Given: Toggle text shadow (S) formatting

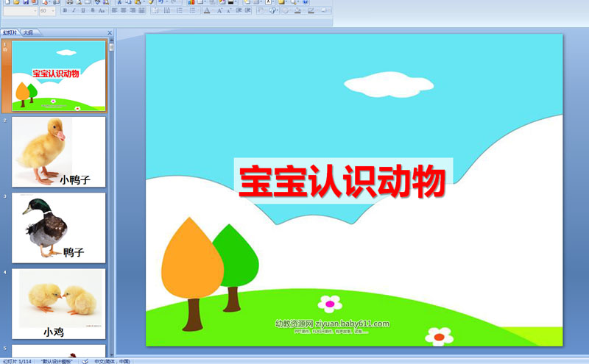Looking at the screenshot, I should tap(93, 10).
